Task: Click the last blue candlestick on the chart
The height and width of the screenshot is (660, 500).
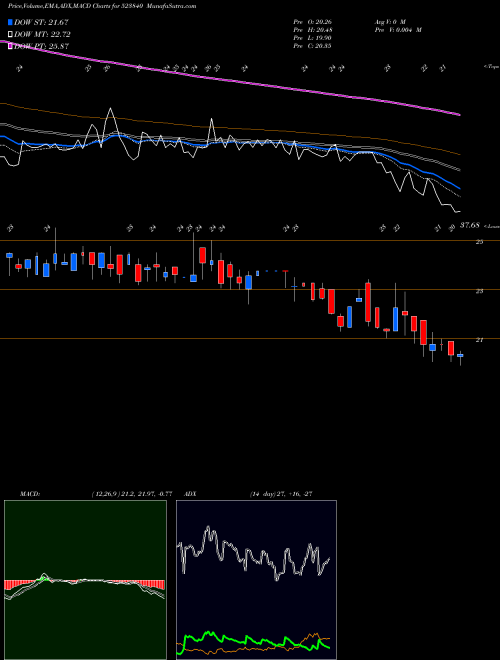Action: [x=460, y=356]
